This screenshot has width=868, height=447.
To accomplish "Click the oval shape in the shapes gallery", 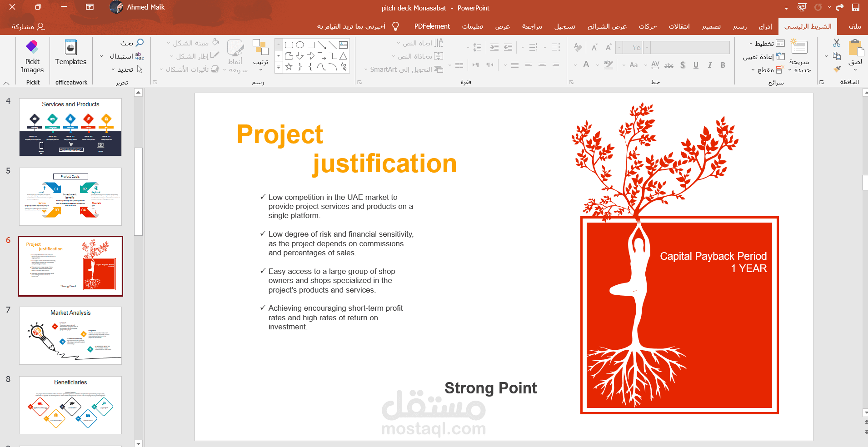I will click(300, 45).
